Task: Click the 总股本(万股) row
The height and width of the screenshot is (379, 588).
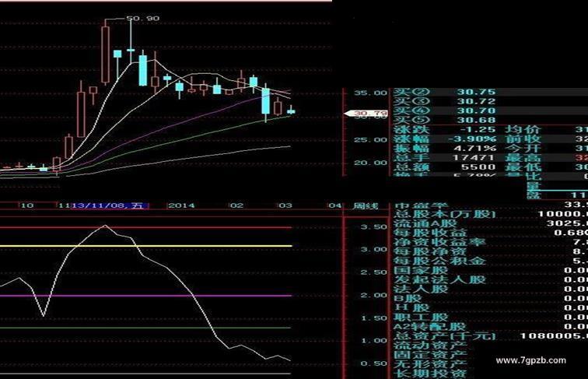Action: [490, 214]
